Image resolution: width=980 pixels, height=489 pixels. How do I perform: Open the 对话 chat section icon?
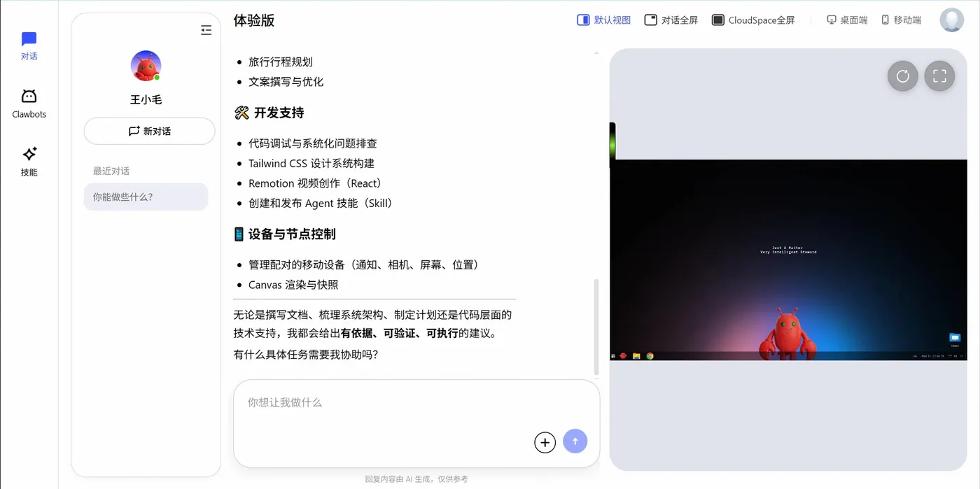point(29,46)
